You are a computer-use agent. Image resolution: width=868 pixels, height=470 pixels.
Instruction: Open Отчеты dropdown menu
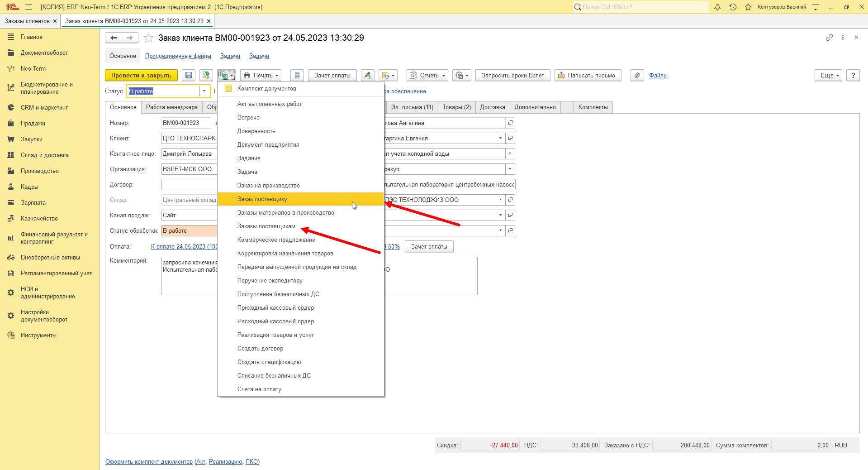pyautogui.click(x=427, y=75)
